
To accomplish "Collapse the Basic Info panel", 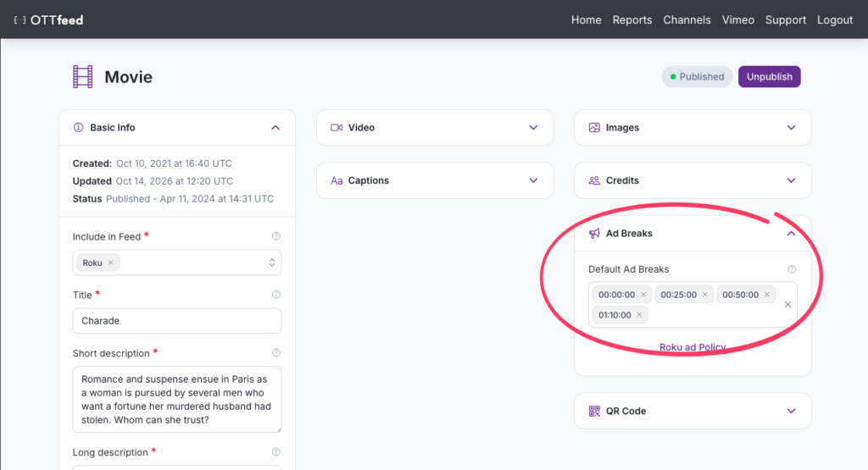I will [x=275, y=128].
